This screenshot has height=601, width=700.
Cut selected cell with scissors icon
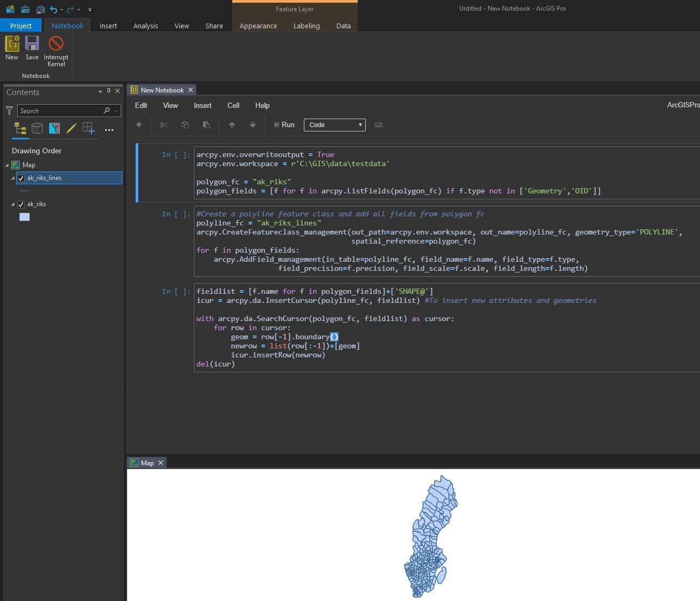tap(164, 124)
